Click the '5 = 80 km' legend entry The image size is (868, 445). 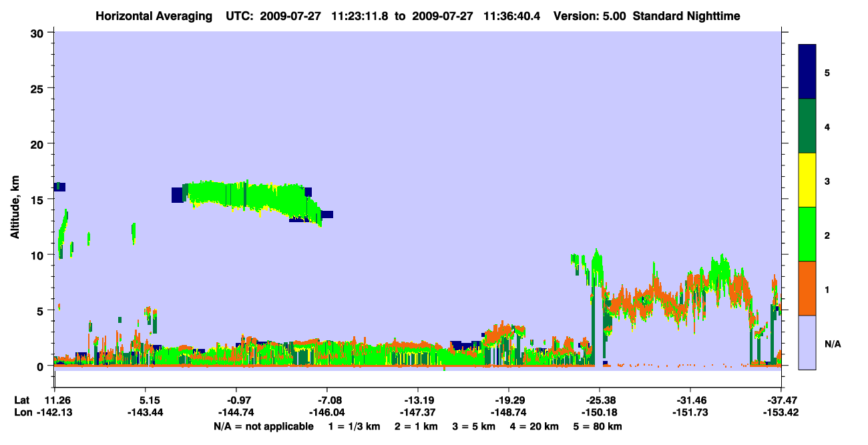598,426
